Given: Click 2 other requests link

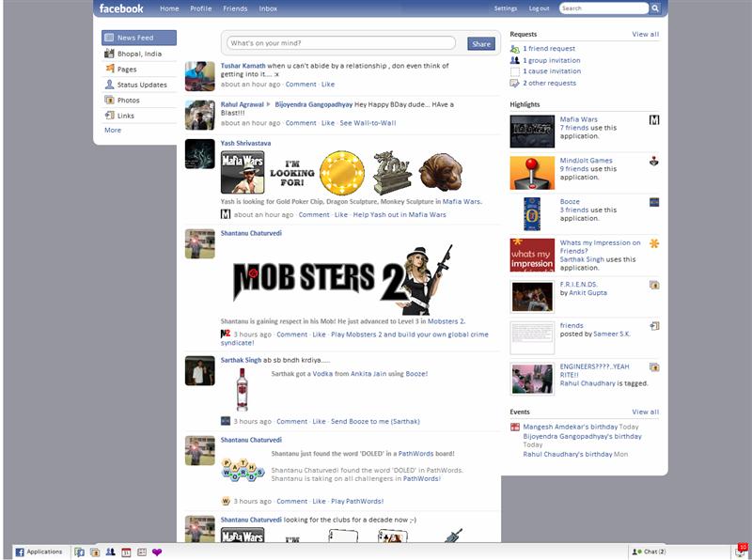Looking at the screenshot, I should point(549,83).
